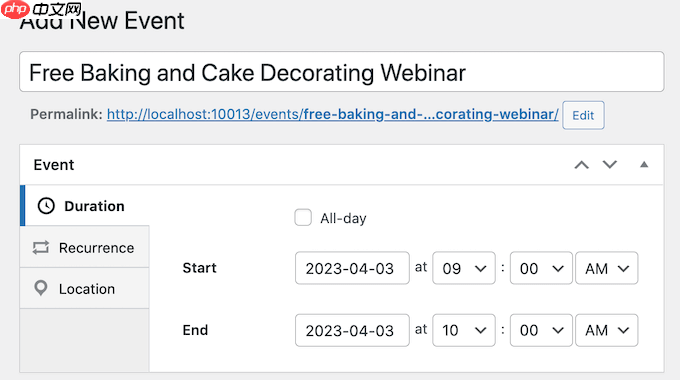The image size is (680, 380).
Task: Click the Start date field 2023-04-03
Action: (x=352, y=268)
